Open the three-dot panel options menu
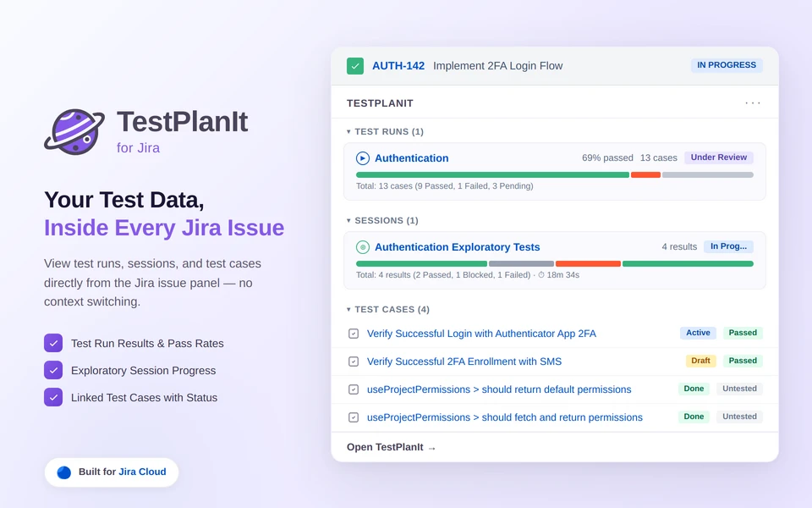The width and height of the screenshot is (812, 508). (753, 103)
